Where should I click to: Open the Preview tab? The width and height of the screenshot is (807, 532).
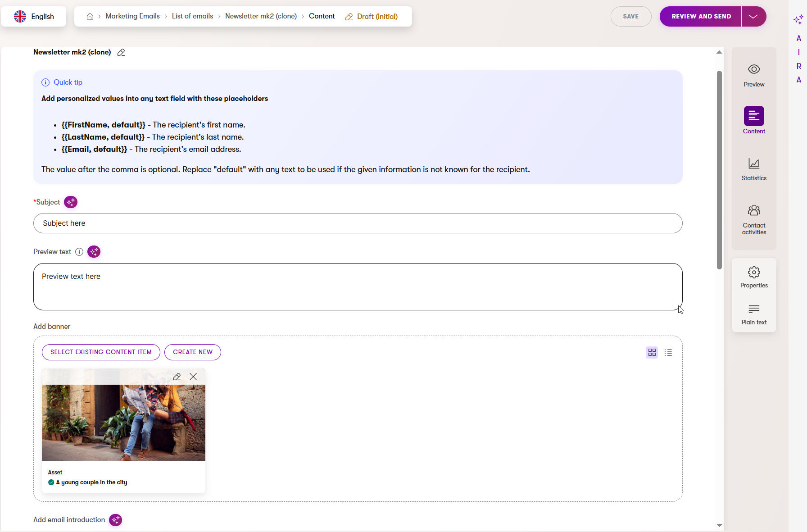[754, 75]
